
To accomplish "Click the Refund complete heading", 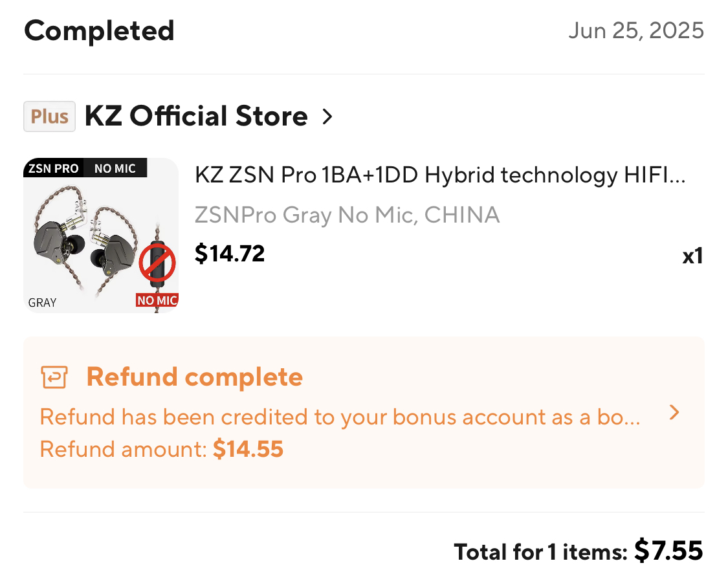I will (x=194, y=377).
